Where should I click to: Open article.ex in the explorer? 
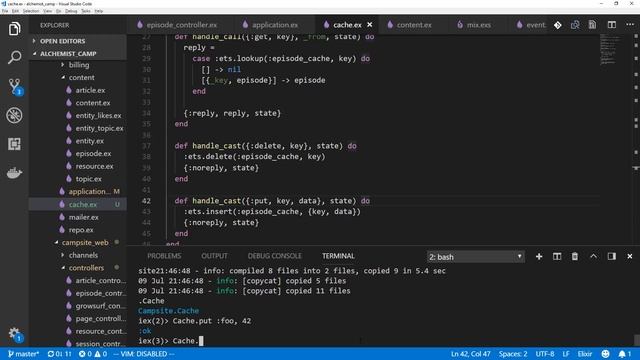coord(90,90)
